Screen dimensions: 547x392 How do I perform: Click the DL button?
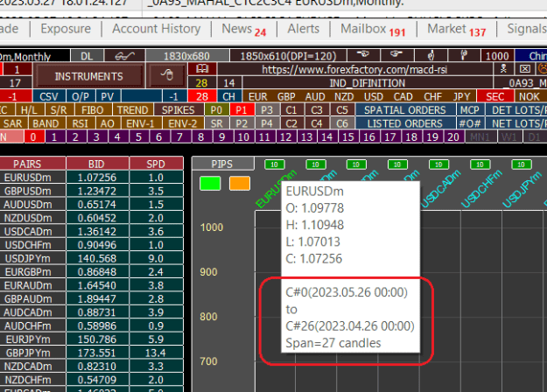[87, 56]
